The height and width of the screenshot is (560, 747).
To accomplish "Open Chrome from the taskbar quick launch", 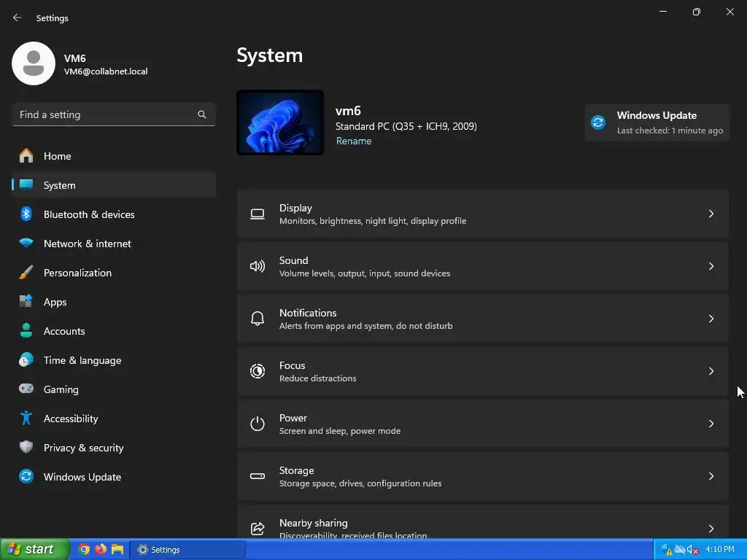I will [84, 550].
